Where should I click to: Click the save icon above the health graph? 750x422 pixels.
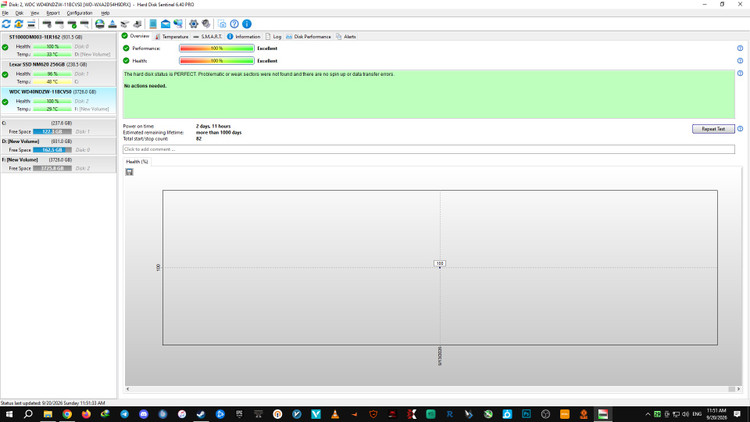click(129, 172)
